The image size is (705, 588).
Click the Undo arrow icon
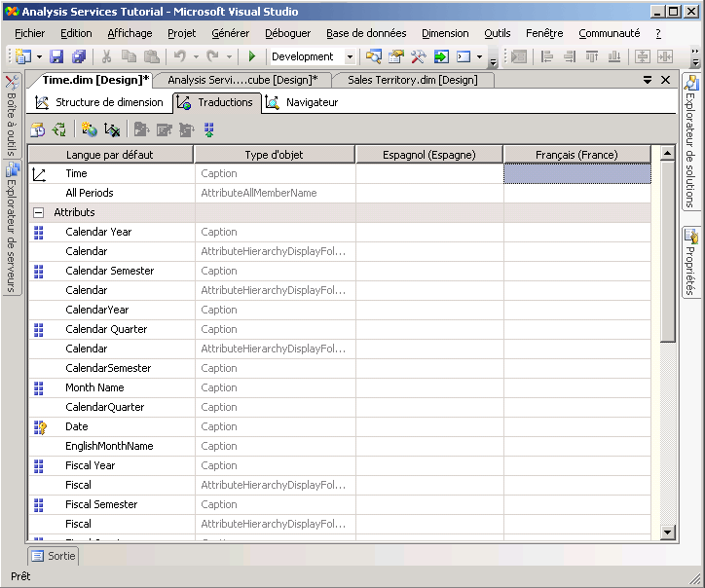pos(180,56)
